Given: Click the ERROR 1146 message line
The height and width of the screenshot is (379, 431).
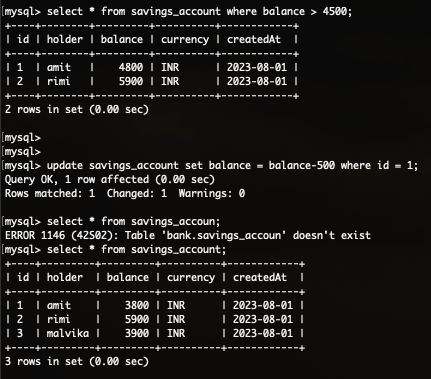Looking at the screenshot, I should [188, 236].
